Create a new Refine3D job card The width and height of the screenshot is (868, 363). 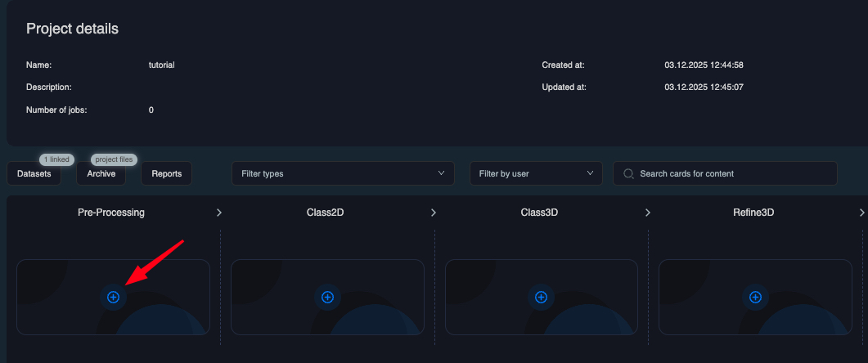pos(755,298)
